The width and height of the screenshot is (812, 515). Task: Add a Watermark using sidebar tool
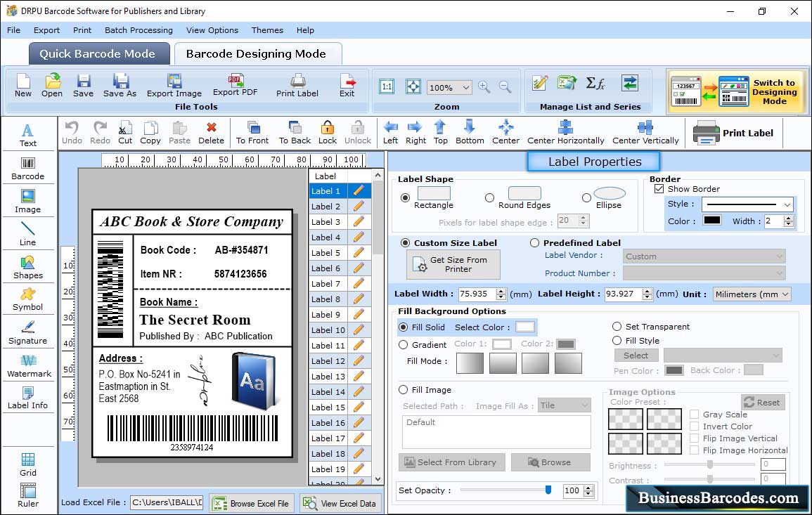29,366
